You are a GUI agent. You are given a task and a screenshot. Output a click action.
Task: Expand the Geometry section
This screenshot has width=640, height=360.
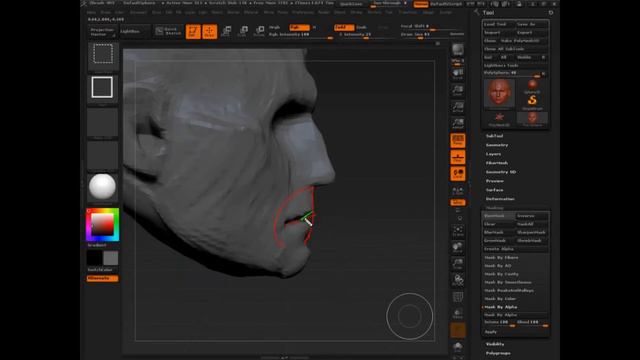coord(497,145)
